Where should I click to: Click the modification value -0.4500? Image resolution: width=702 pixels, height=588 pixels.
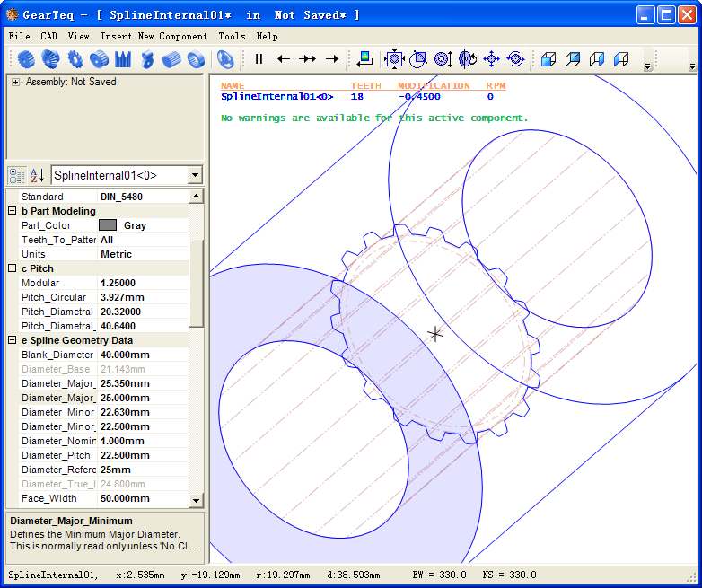419,97
